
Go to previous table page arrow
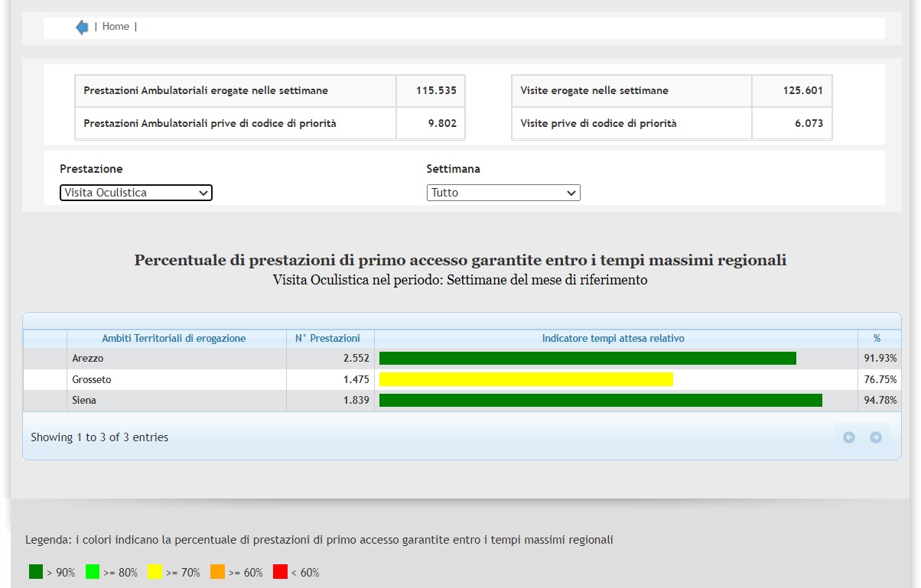coord(848,437)
